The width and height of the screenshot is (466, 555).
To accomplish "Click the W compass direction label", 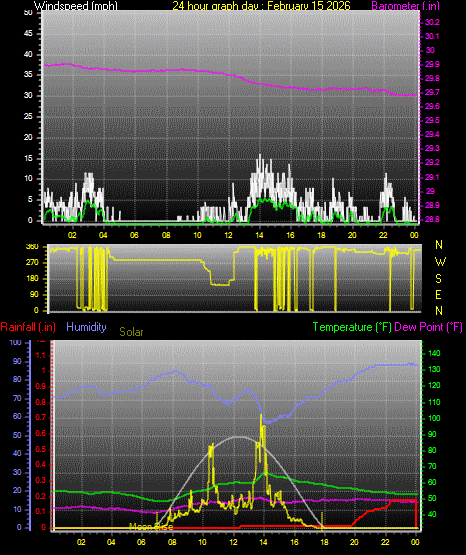I will point(440,262).
